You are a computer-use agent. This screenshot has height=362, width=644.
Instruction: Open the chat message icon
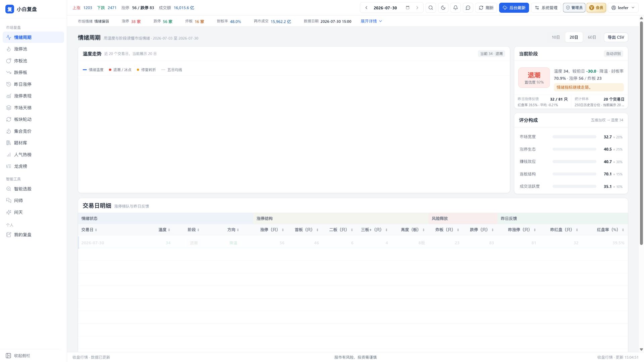pos(468,8)
